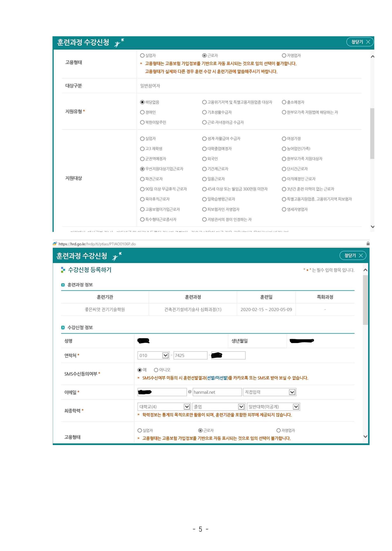Click 창닫기 button on the lower panel
Viewport: 392px width, 551px height.
353,255
